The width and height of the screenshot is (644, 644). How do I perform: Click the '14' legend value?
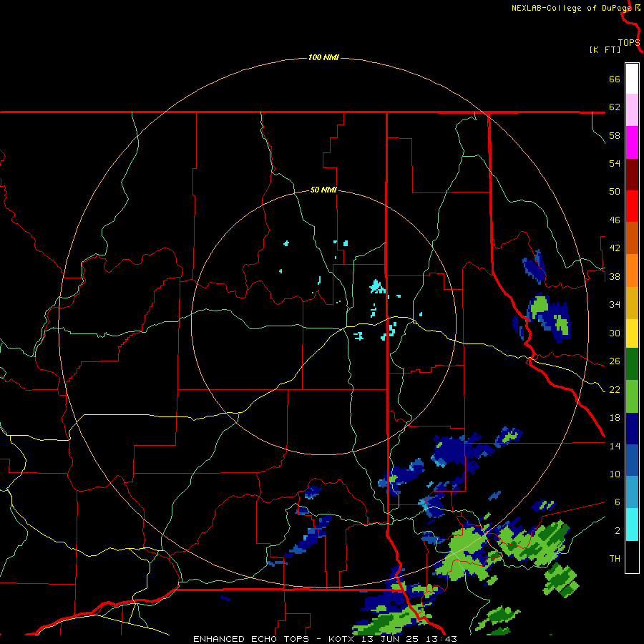[615, 446]
